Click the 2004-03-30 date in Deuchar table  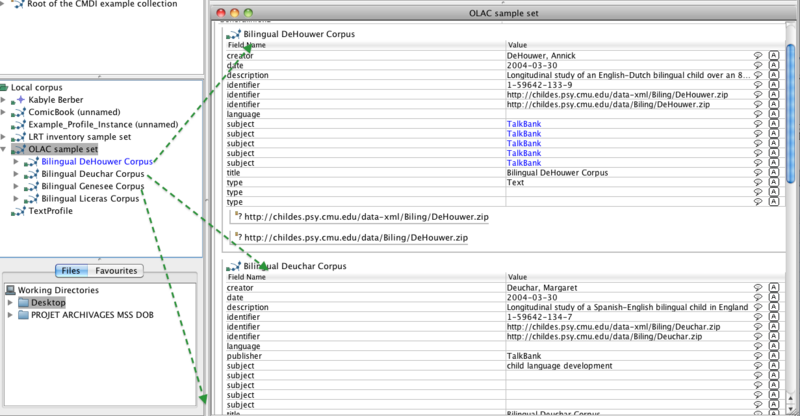(x=532, y=297)
